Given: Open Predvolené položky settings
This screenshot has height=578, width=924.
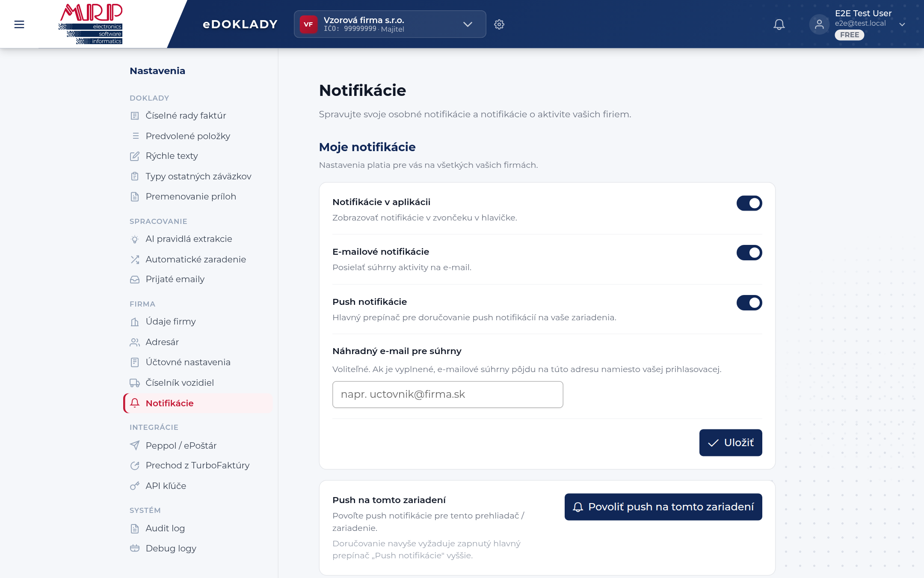Looking at the screenshot, I should [x=188, y=136].
